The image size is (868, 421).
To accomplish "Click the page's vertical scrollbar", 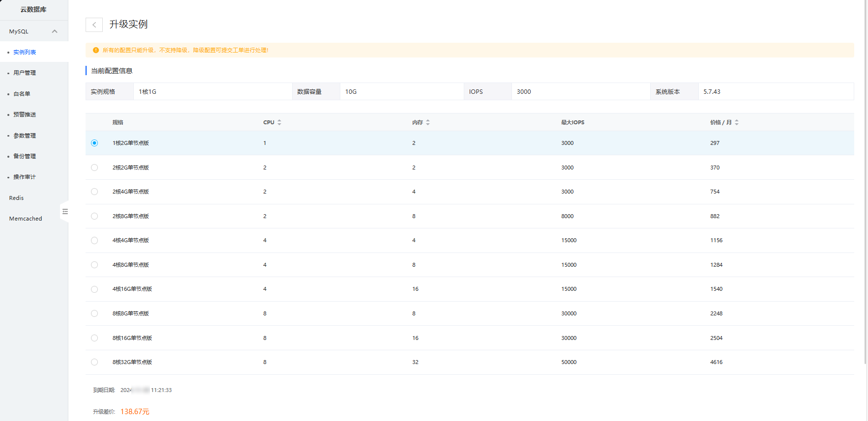I will point(865,182).
